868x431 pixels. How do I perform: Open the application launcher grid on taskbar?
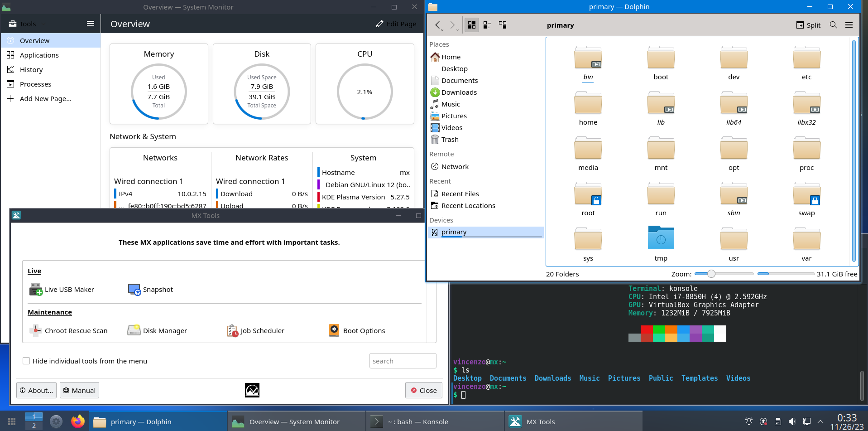12,421
